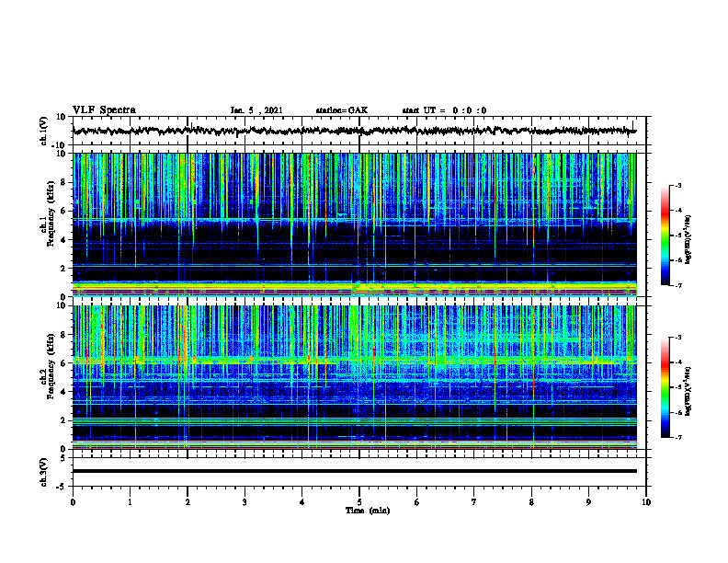This screenshot has height=563, width=728.
Task: Click the thick black ch.3 trace line
Action: click(354, 471)
